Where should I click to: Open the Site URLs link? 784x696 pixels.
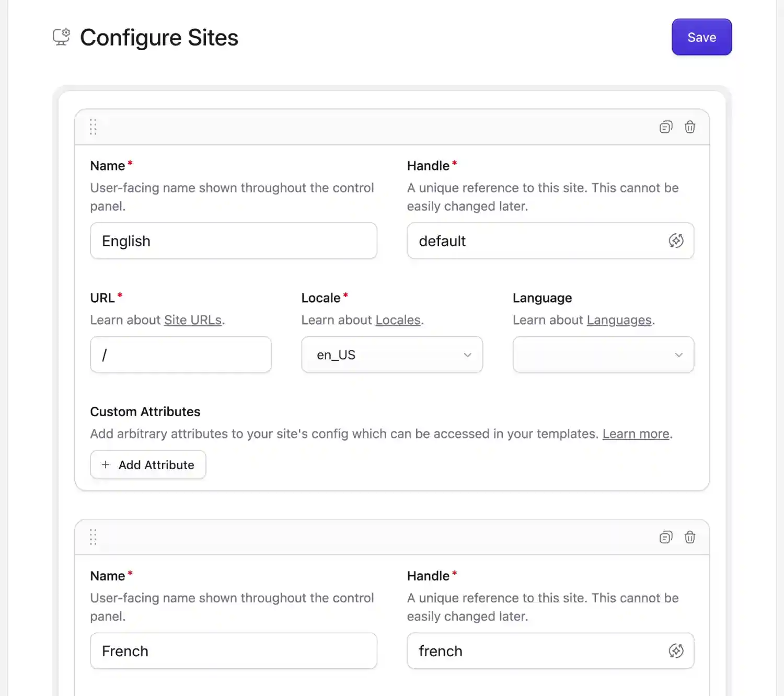[x=193, y=320]
